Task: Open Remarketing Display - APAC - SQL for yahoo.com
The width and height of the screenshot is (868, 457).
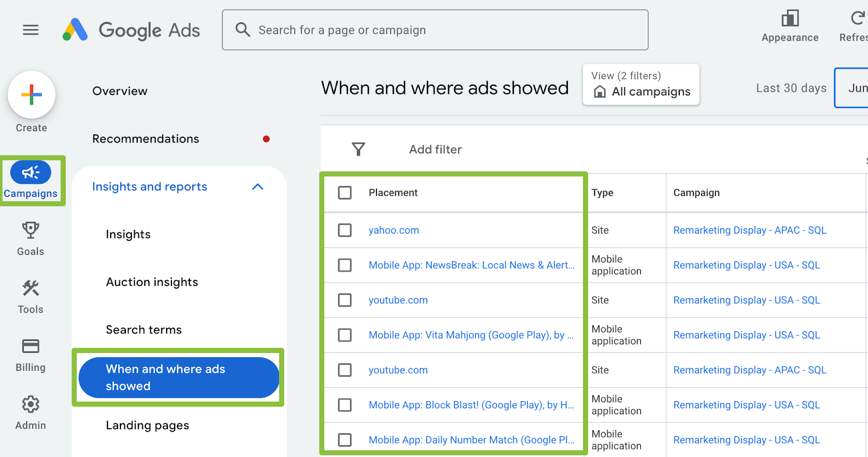Action: pos(749,230)
